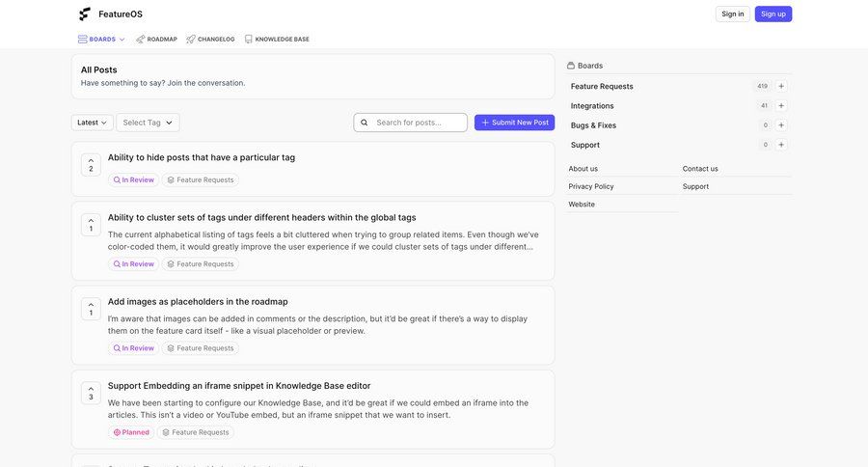Upvote 'Support Embedding an iframe' post
Screen dimensions: 868x467
click(91, 393)
